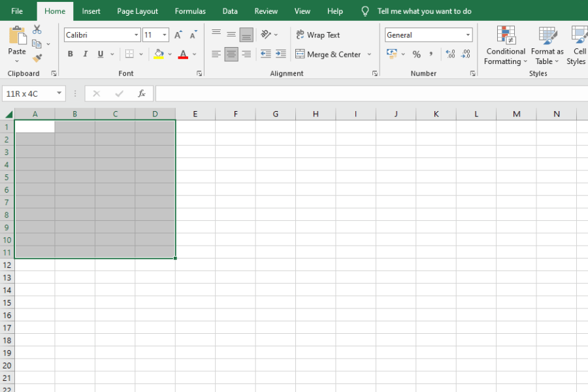Open Conditional Formatting options
The height and width of the screenshot is (392, 588).
[x=504, y=46]
